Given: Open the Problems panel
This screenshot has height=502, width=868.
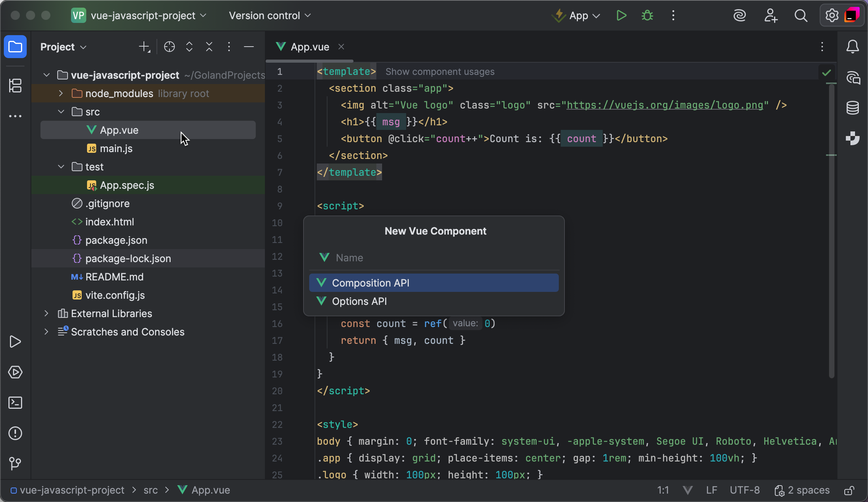Looking at the screenshot, I should pos(15,433).
